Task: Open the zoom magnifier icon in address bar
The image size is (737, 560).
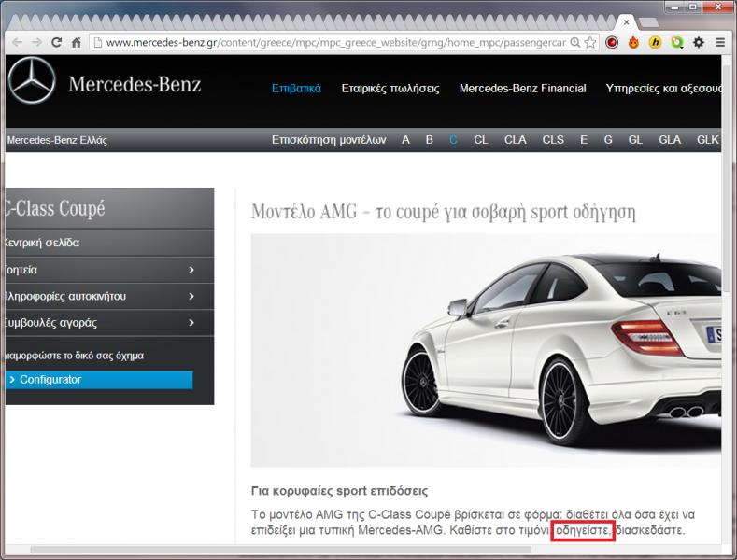Action: tap(574, 42)
